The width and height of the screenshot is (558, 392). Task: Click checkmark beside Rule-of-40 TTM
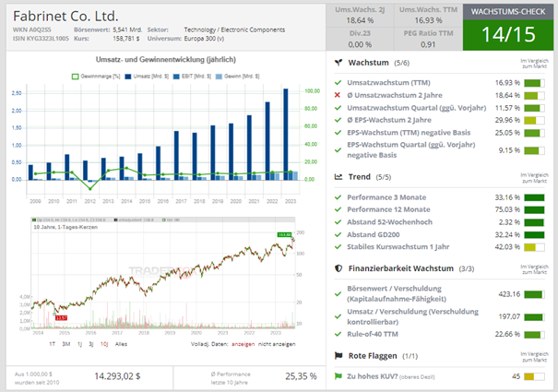pos(338,334)
